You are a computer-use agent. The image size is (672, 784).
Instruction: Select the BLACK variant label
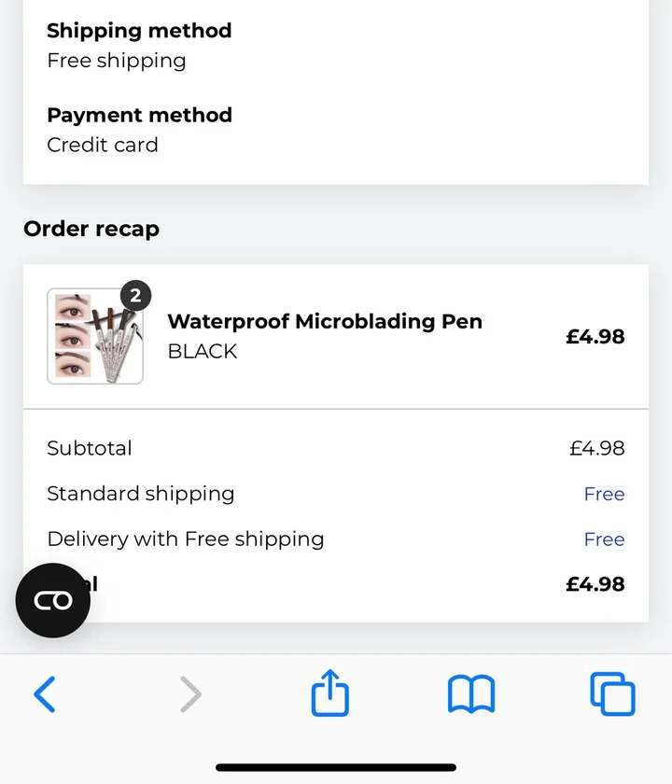coord(202,352)
